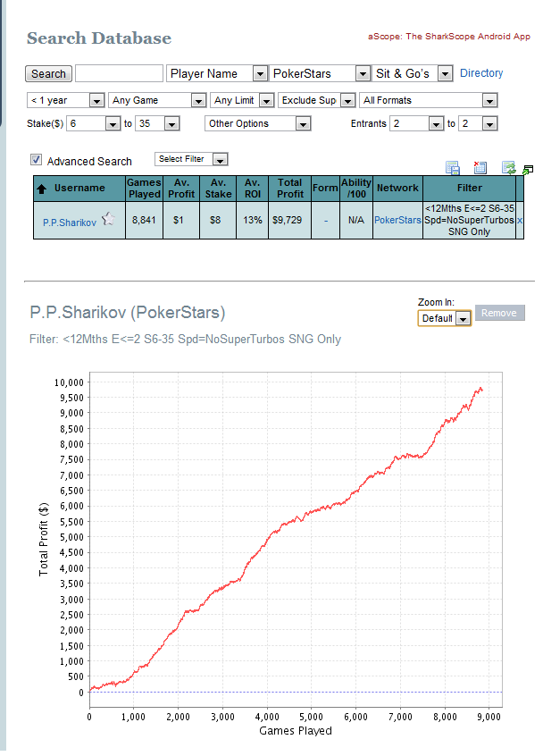Click the save table icon above the results
Screen dimensions: 543x756
[453, 168]
